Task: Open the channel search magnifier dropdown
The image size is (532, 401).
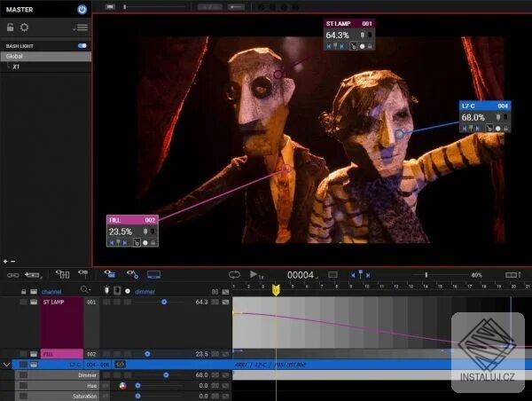Action: (x=85, y=289)
